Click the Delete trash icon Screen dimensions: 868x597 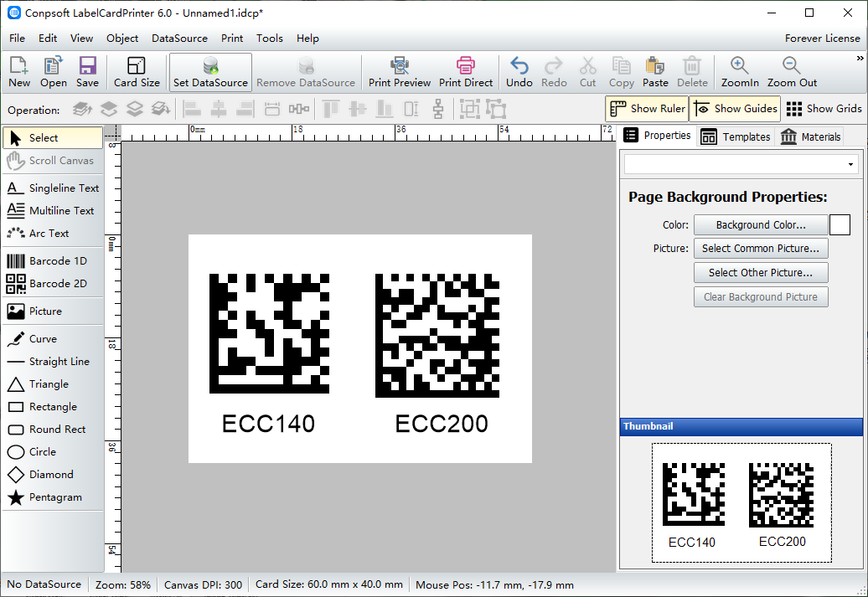pos(692,72)
